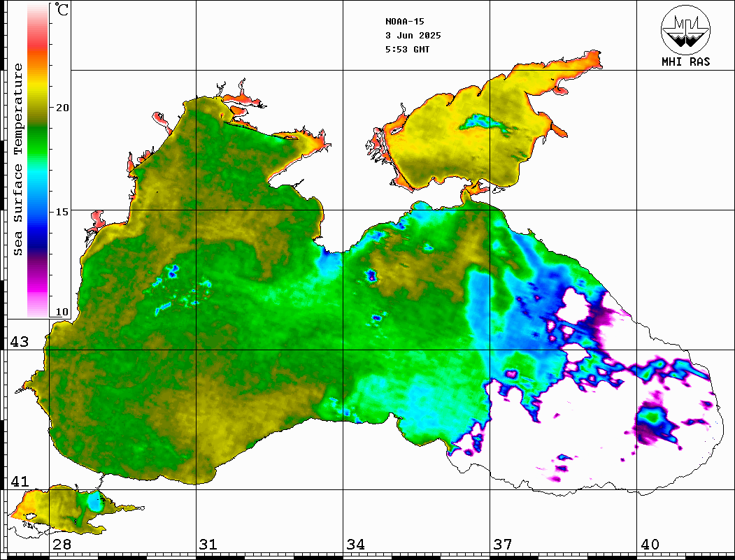
Task: Click the '3 Jun 2025' date text
Action: [x=413, y=36]
